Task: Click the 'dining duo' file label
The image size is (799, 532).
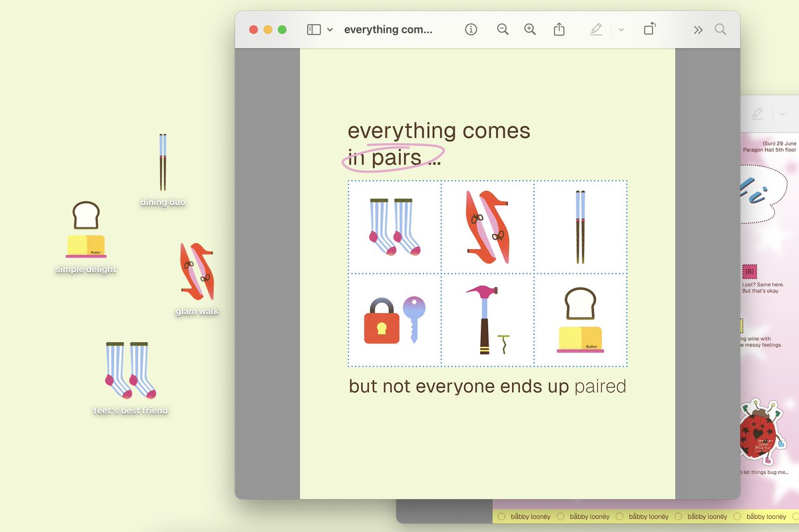Action: click(162, 202)
